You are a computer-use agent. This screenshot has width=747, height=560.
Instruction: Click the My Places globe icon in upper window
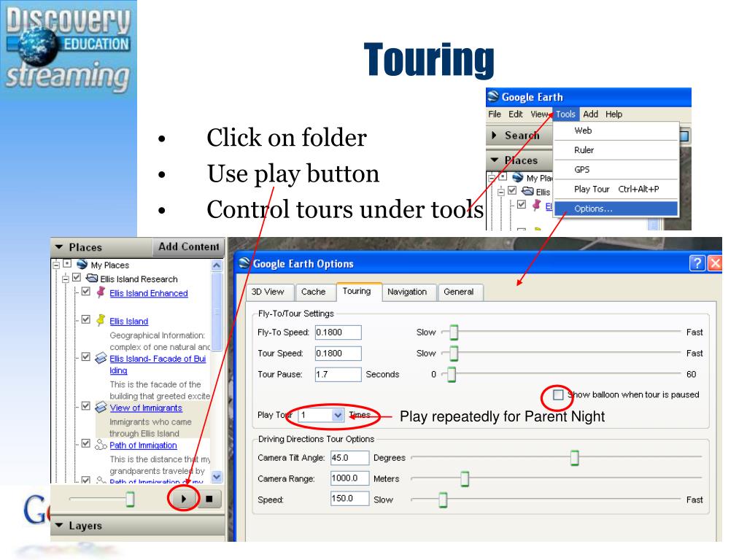(x=518, y=178)
